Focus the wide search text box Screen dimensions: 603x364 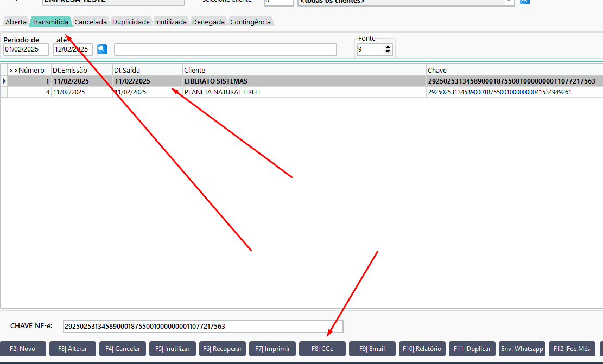tap(225, 49)
